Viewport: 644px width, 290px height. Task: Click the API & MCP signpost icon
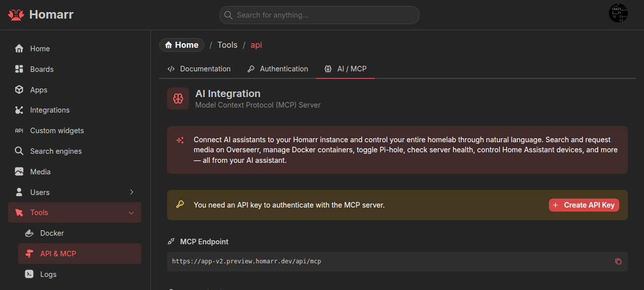[29, 254]
